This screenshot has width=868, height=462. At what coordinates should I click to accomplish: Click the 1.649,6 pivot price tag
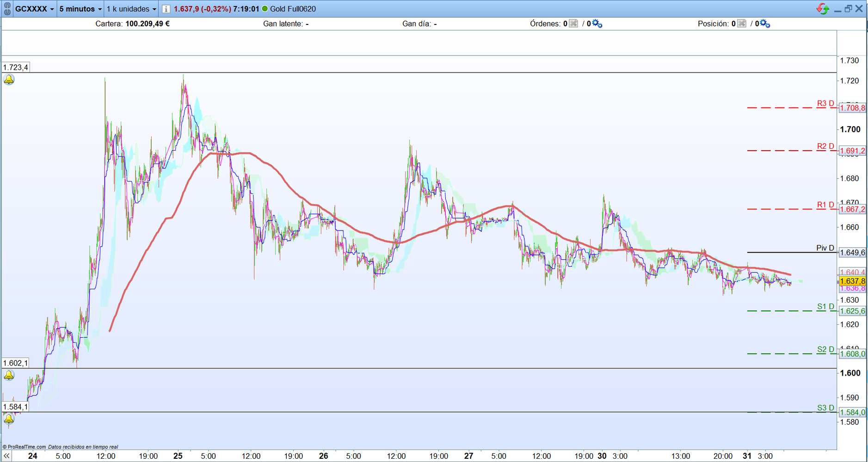pos(852,252)
